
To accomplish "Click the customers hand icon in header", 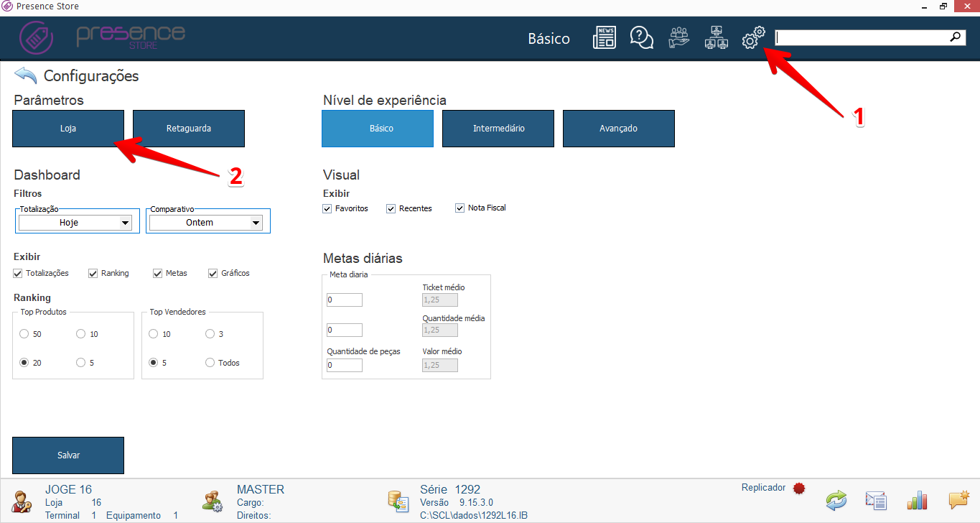I will [x=678, y=37].
